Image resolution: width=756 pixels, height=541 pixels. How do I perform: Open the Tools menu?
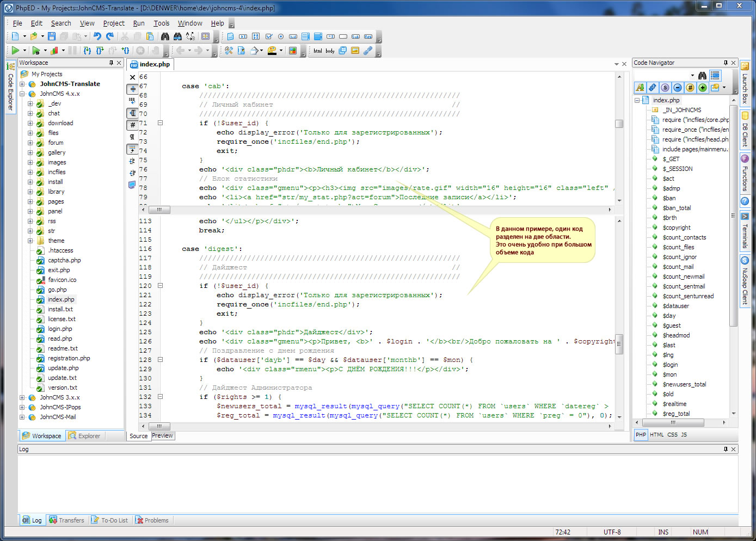(161, 23)
